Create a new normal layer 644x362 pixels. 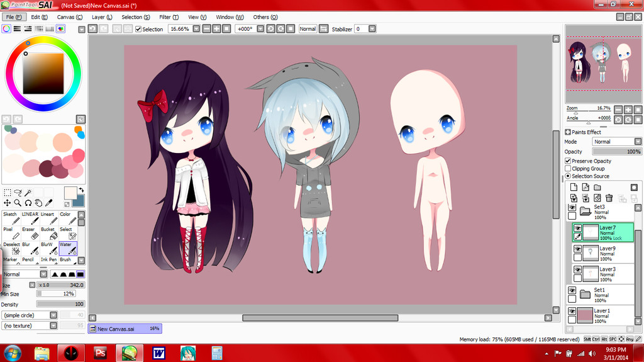tap(574, 187)
